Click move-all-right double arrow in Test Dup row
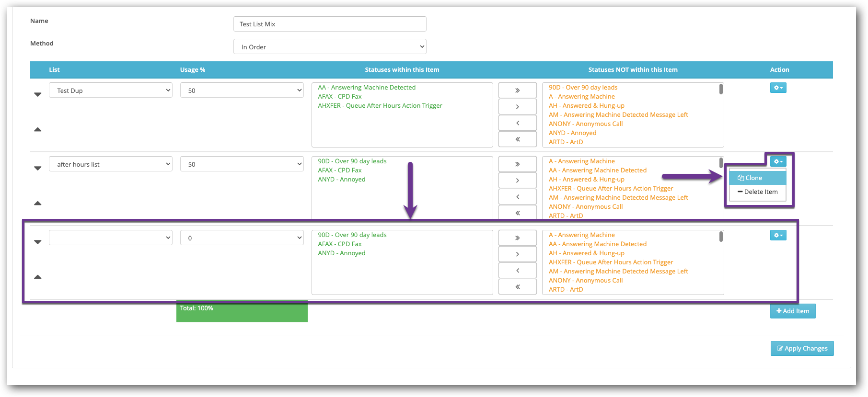The width and height of the screenshot is (868, 397). [517, 91]
